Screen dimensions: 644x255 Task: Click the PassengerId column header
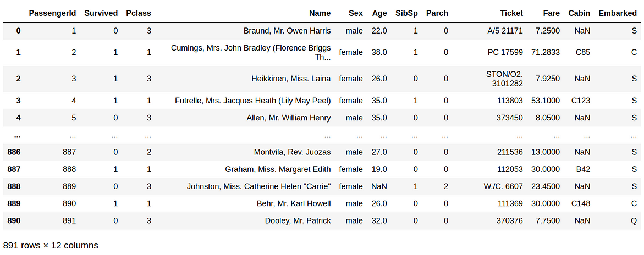tap(52, 13)
